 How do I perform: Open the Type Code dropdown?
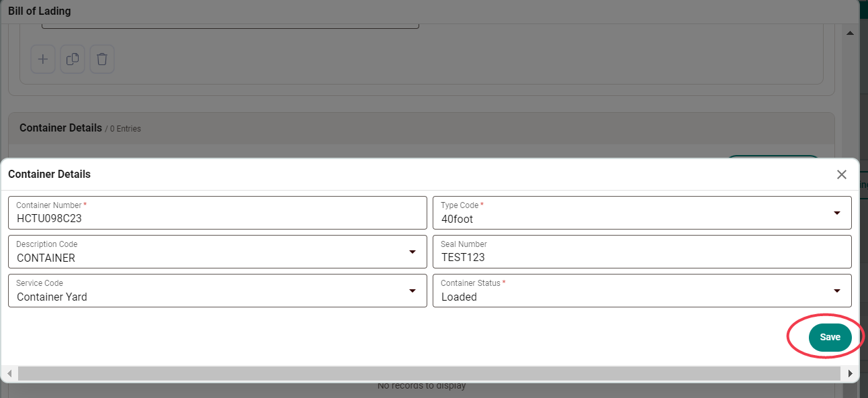pos(837,212)
